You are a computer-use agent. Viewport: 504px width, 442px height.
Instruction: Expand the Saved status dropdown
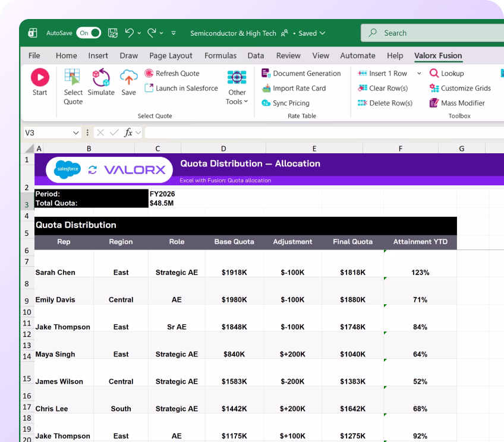pos(323,33)
